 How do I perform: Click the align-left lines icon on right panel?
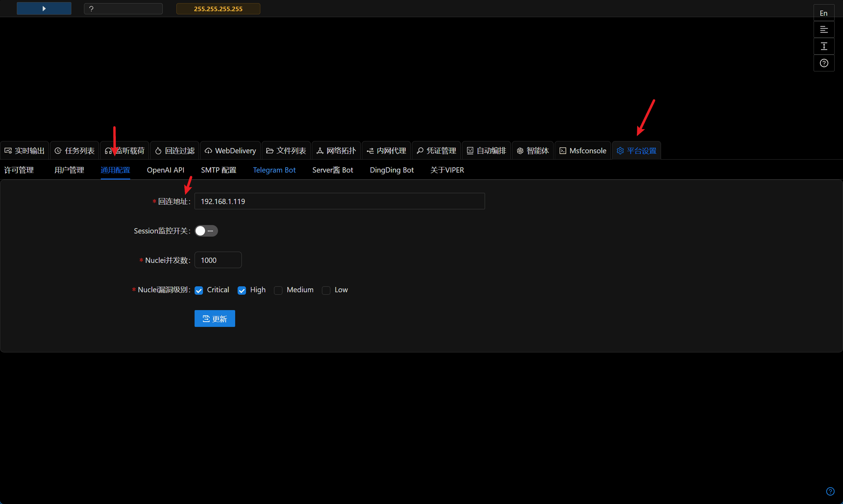click(x=823, y=29)
